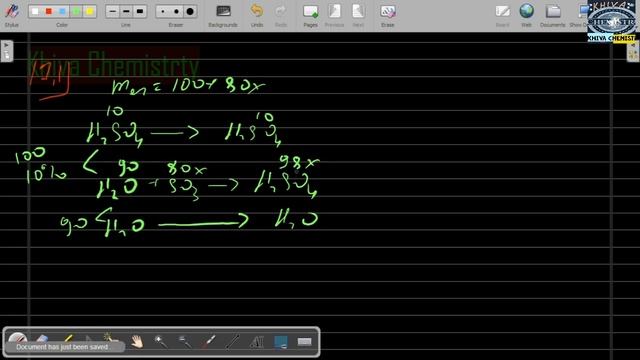Select the capture part of screen tool
Viewport: 640px width, 360px height.
coord(281,341)
